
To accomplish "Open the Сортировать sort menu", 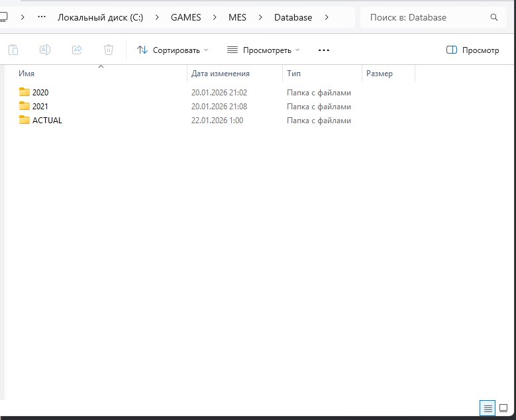I will click(172, 50).
